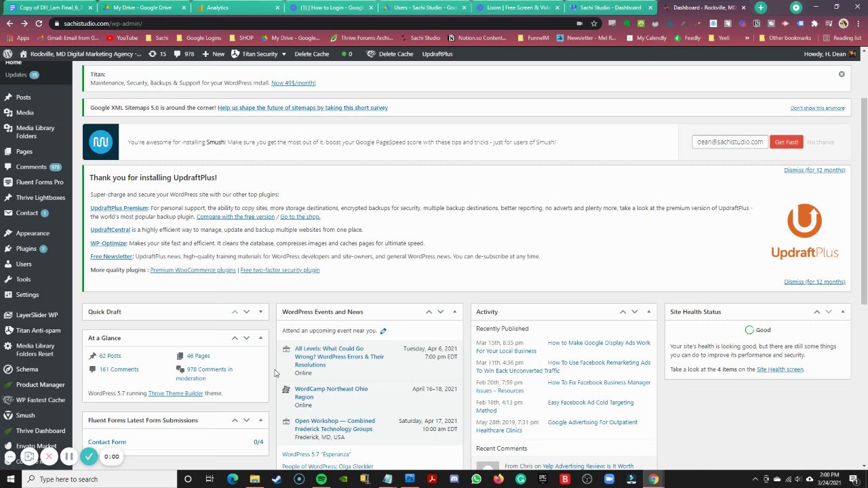Image resolution: width=868 pixels, height=488 pixels.
Task: Open Settings in WordPress sidebar
Action: (27, 295)
